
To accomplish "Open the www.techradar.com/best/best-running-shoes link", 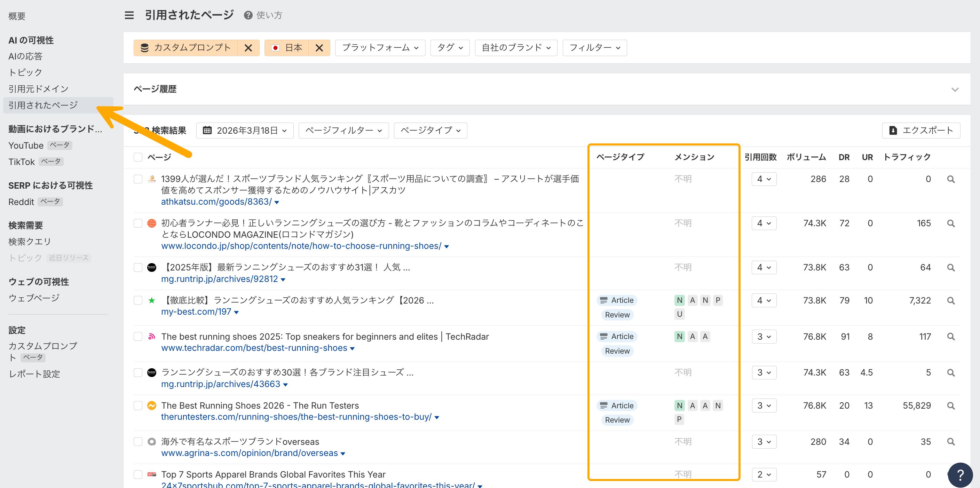I will click(254, 348).
